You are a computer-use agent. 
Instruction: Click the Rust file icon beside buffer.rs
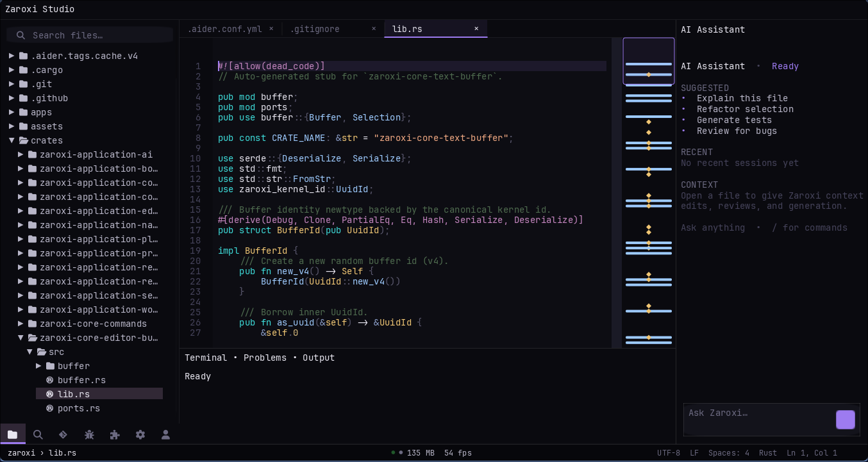coord(50,380)
